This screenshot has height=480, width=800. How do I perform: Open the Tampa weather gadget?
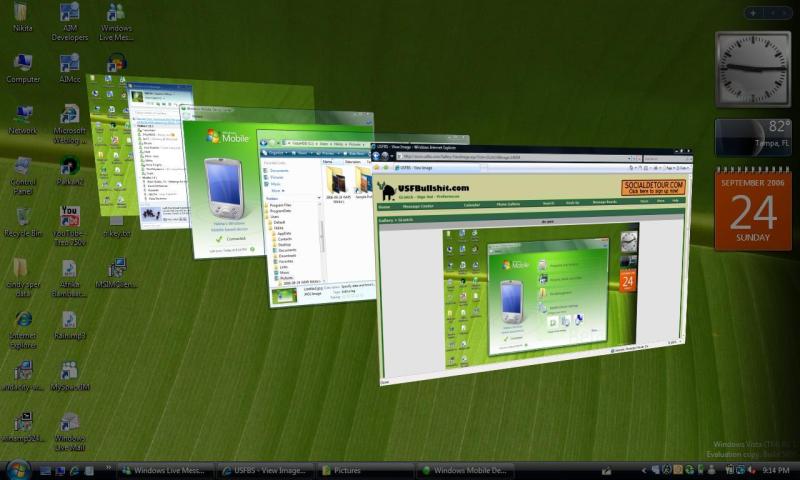753,137
